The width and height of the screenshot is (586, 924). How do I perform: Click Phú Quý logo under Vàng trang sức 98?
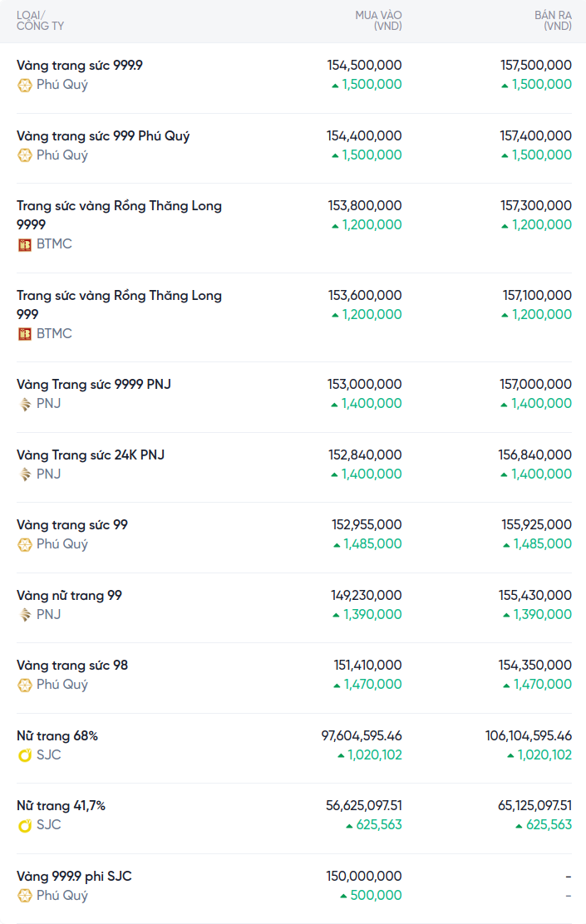tap(25, 685)
